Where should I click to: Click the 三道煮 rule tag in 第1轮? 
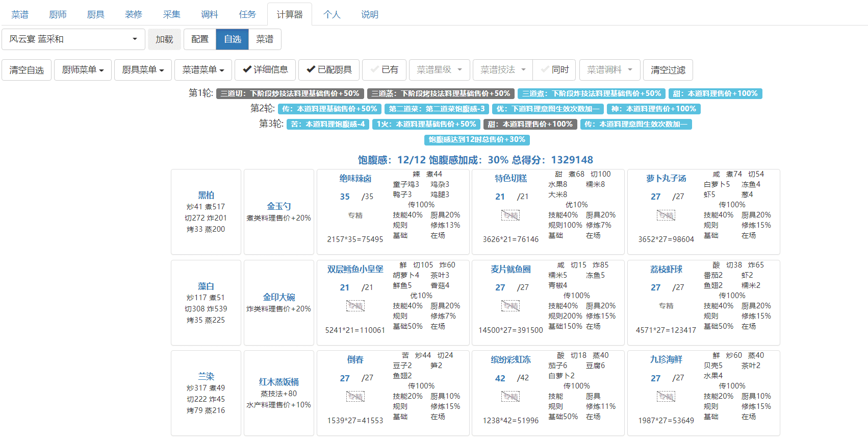(592, 93)
